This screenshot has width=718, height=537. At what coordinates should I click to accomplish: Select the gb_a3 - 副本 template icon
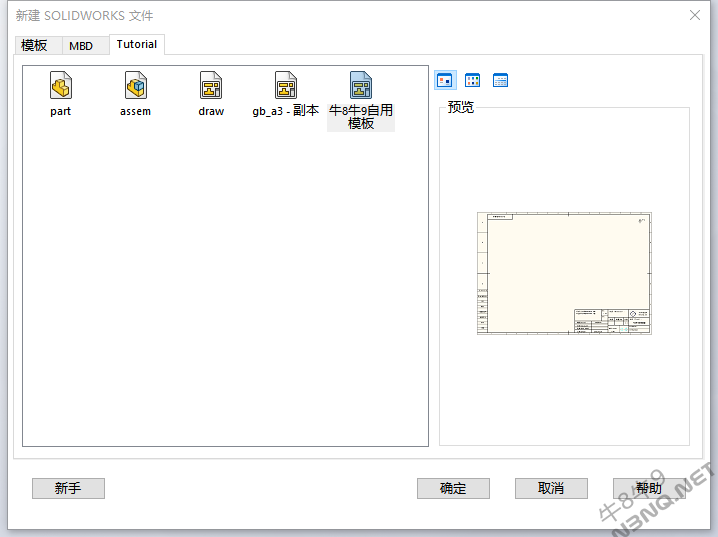click(x=286, y=85)
